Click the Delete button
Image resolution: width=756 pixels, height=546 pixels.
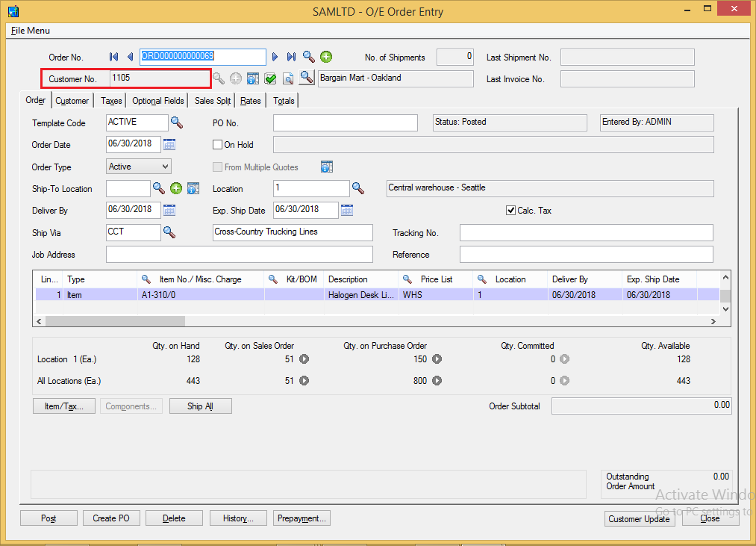[x=174, y=518]
